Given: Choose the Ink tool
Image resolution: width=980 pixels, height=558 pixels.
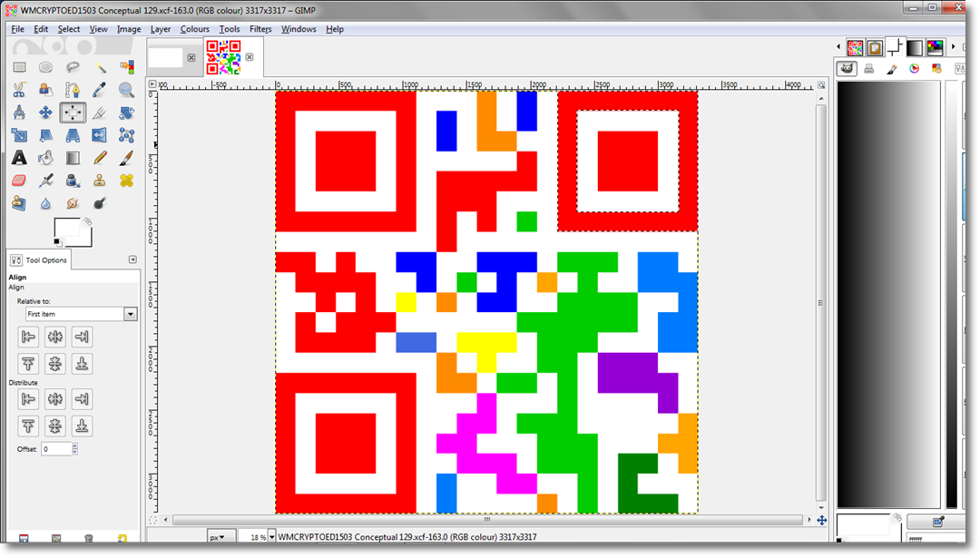Looking at the screenshot, I should click(x=73, y=181).
